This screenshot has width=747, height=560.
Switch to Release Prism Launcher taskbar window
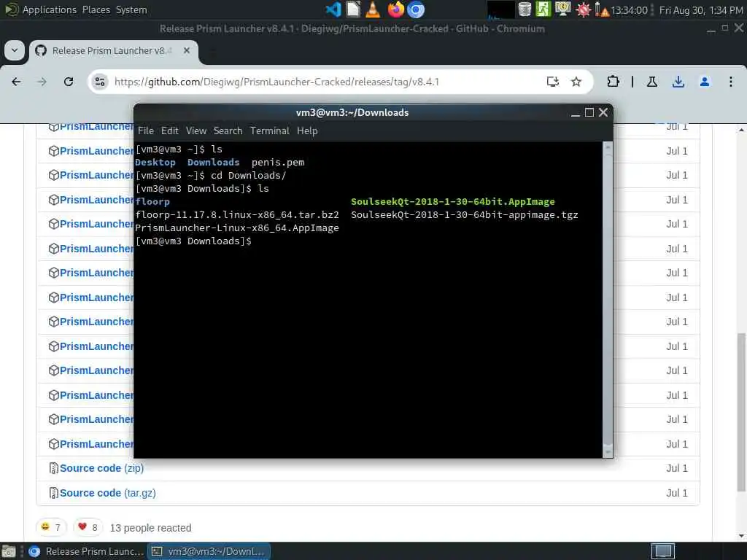pyautogui.click(x=86, y=551)
